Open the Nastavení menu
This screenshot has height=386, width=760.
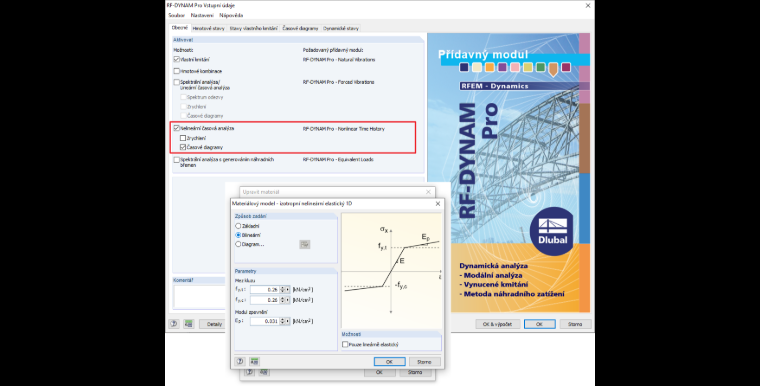point(202,16)
